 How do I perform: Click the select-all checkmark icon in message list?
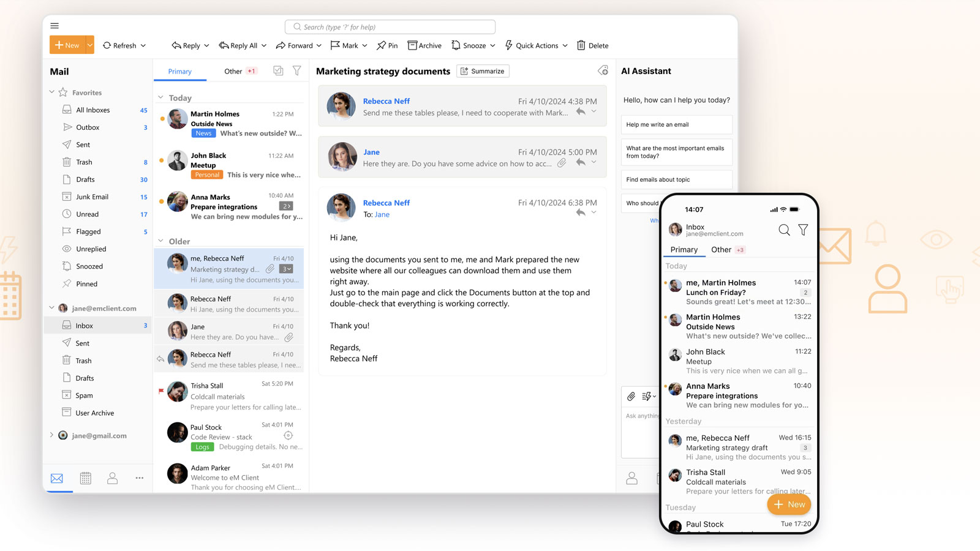[x=278, y=71]
